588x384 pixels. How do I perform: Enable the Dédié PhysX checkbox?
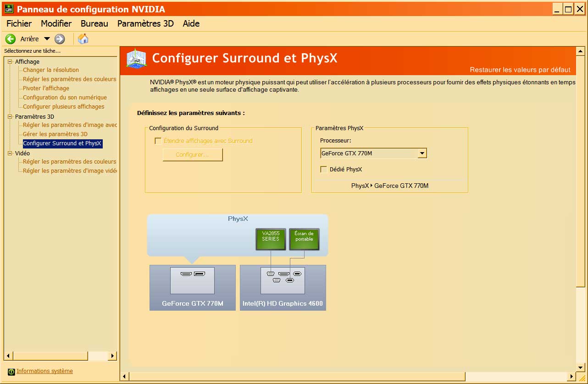(324, 170)
